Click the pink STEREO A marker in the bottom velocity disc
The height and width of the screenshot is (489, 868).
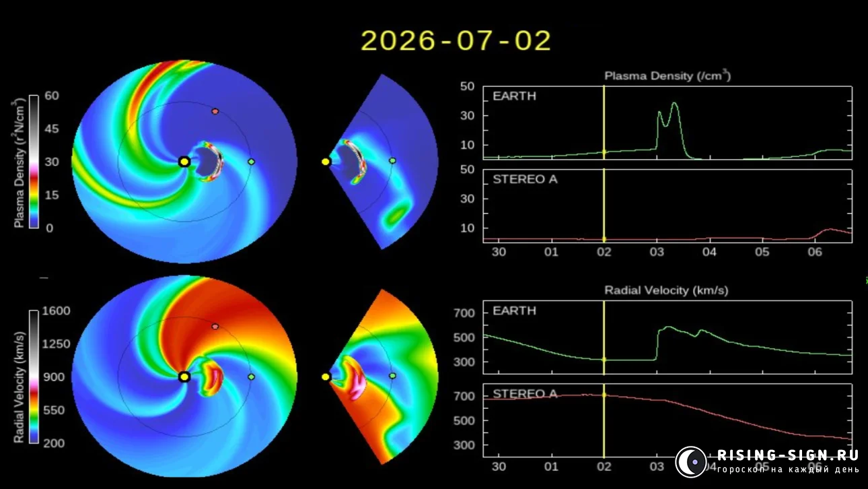click(215, 326)
